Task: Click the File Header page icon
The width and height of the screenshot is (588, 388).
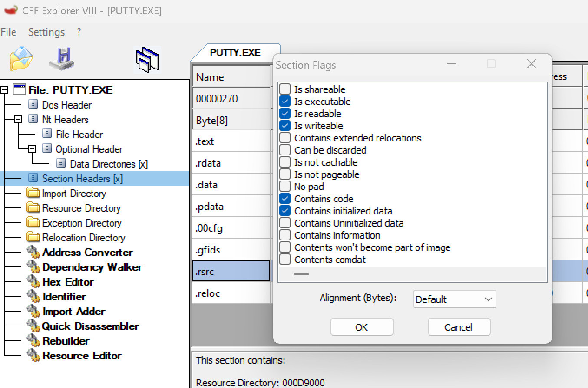Action: point(47,134)
